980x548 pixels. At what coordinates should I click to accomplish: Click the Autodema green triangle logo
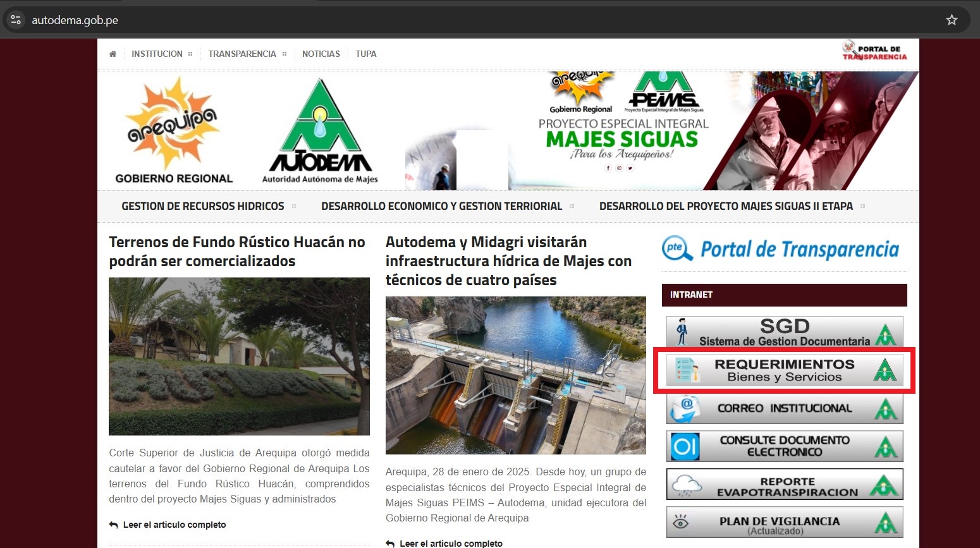click(321, 131)
